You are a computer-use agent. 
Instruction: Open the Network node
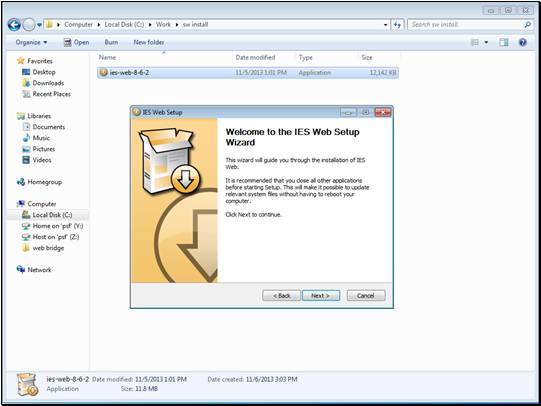pos(39,270)
